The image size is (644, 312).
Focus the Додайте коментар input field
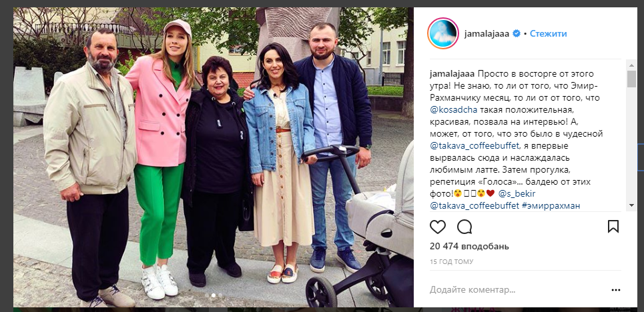point(517,290)
